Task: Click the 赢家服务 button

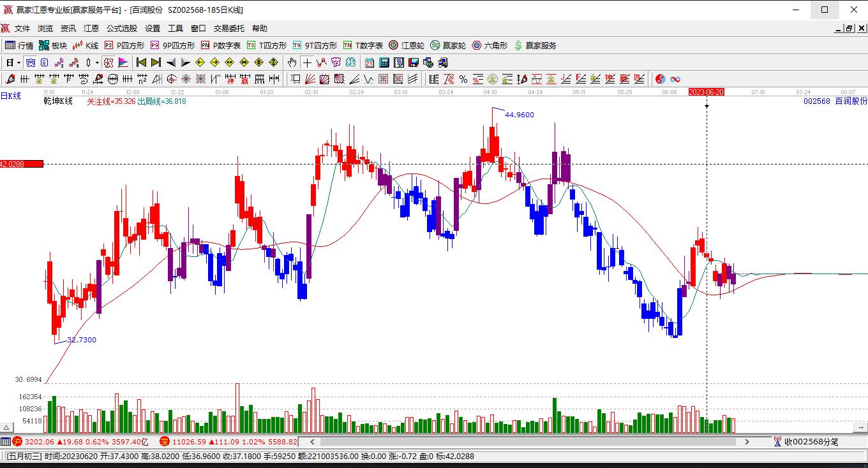Action: click(535, 45)
